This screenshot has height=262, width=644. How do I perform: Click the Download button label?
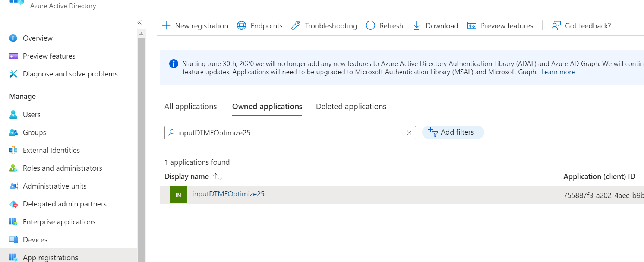[442, 26]
